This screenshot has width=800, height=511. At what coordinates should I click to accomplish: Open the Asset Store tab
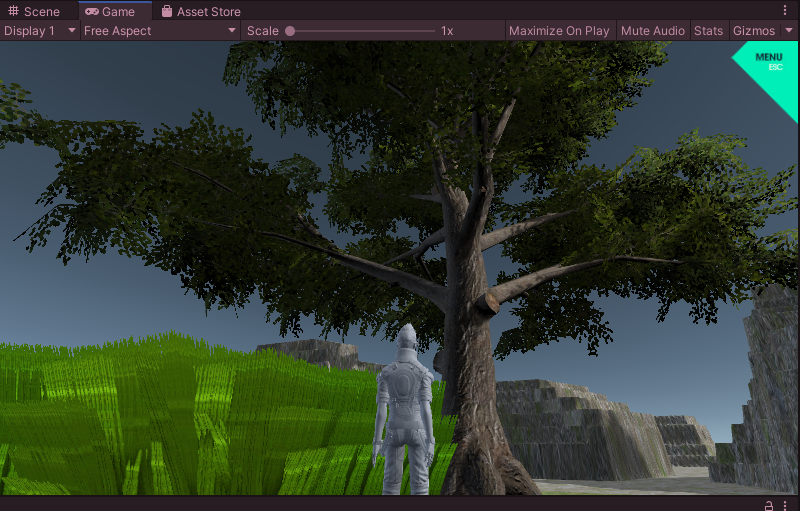201,11
